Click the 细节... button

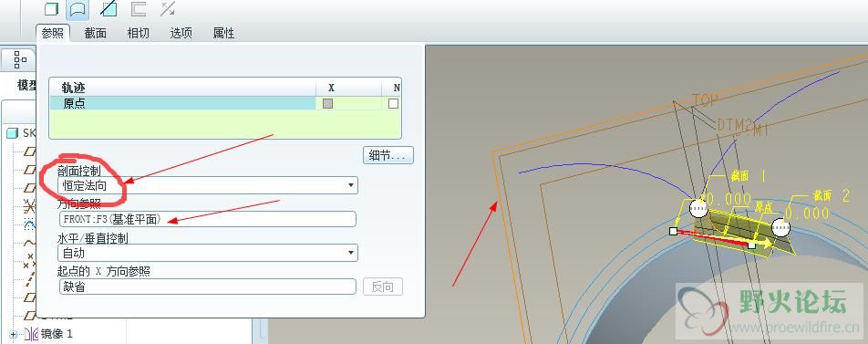[388, 156]
